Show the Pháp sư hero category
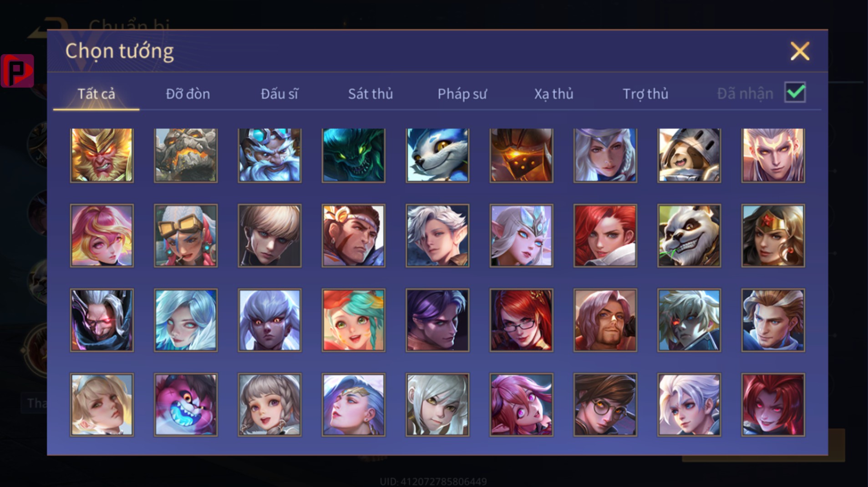Image resolution: width=868 pixels, height=487 pixels. coord(462,94)
